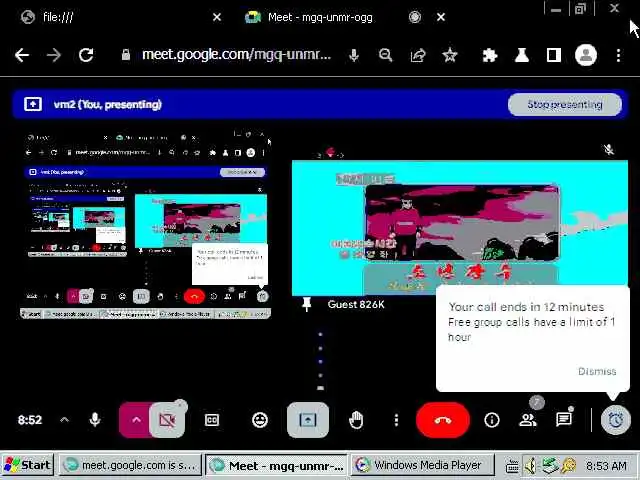Open chat with everyone

564,419
